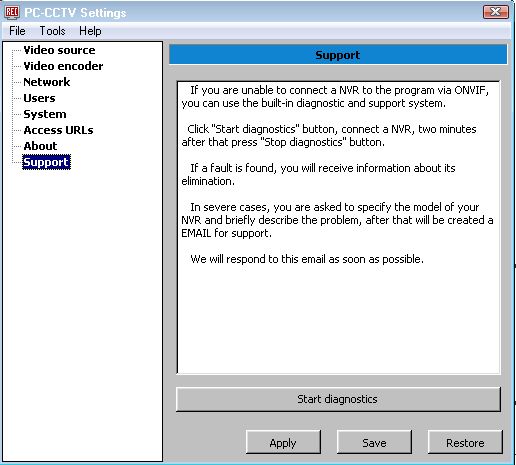516x465 pixels.
Task: Click the text "We will respond to this email"
Action: (x=258, y=259)
